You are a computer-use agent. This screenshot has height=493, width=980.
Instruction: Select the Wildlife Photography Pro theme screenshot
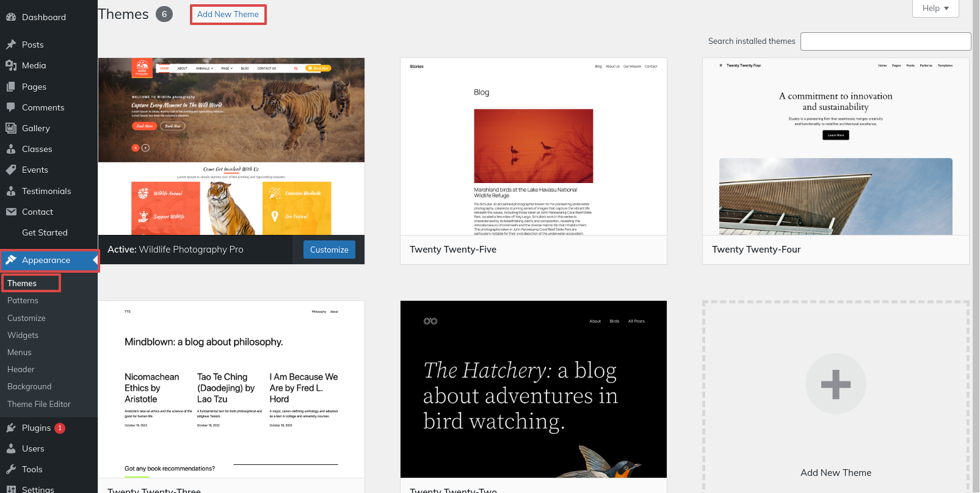(231, 146)
